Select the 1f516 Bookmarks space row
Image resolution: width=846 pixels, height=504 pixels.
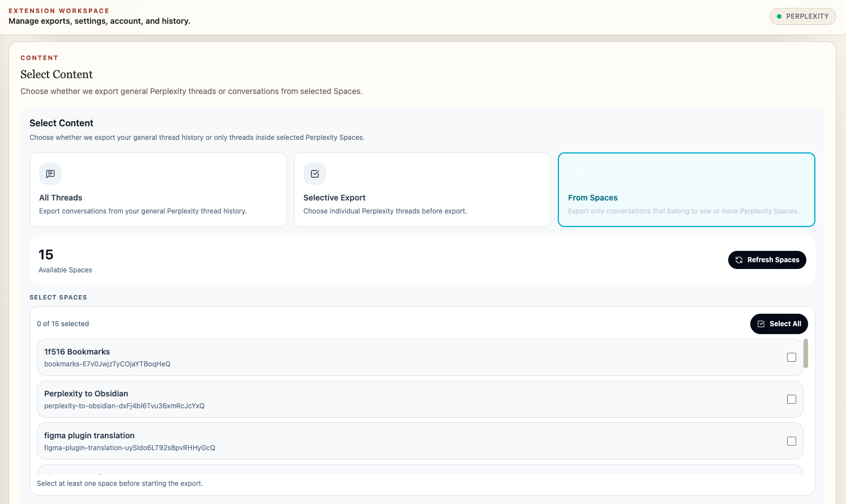click(420, 357)
